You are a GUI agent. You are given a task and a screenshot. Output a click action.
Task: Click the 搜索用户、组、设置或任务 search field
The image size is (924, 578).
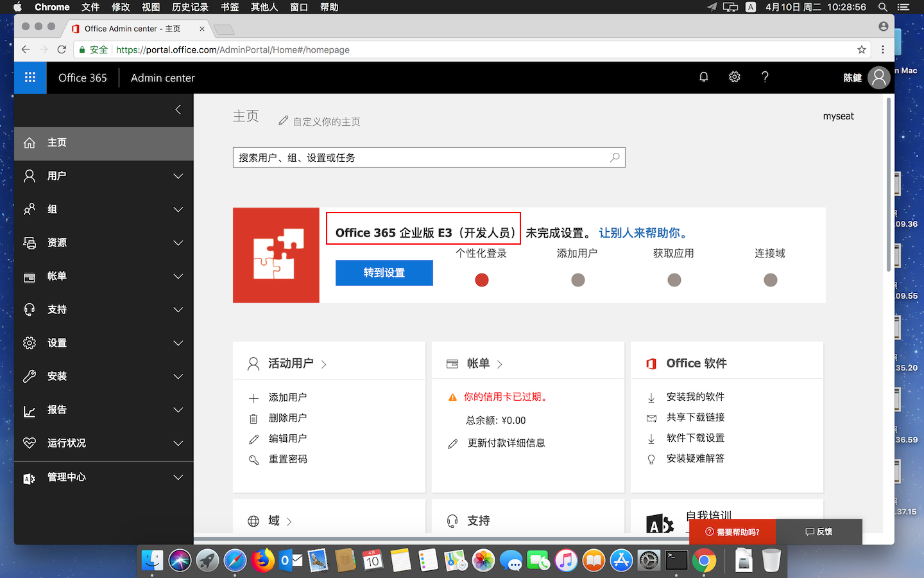pos(429,157)
